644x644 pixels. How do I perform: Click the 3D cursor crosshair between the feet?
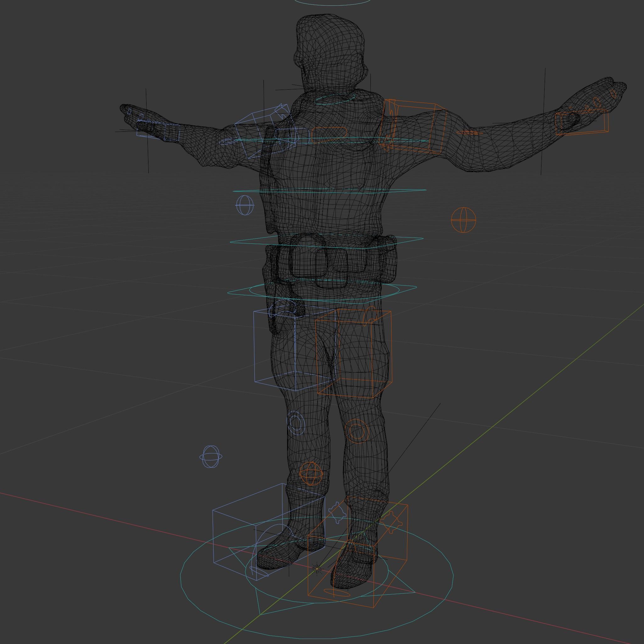(x=316, y=569)
